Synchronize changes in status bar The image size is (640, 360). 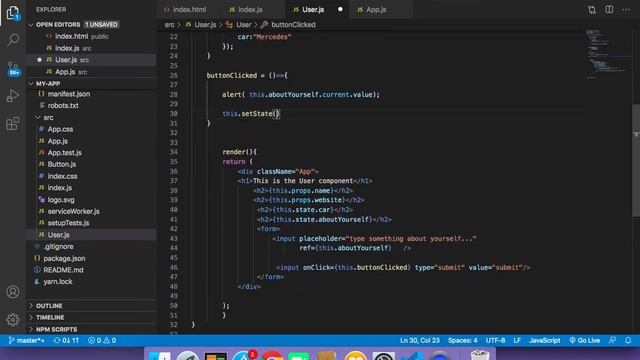tap(66, 340)
